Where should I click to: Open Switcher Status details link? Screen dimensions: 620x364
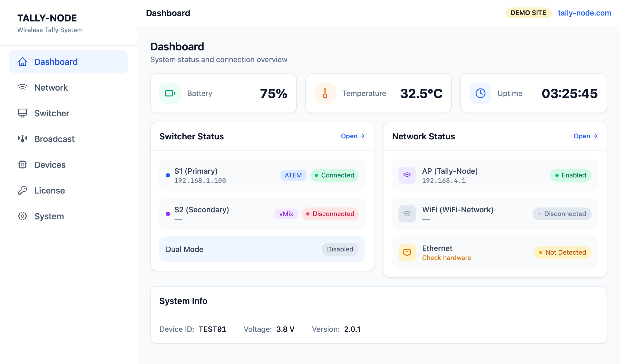coord(353,136)
